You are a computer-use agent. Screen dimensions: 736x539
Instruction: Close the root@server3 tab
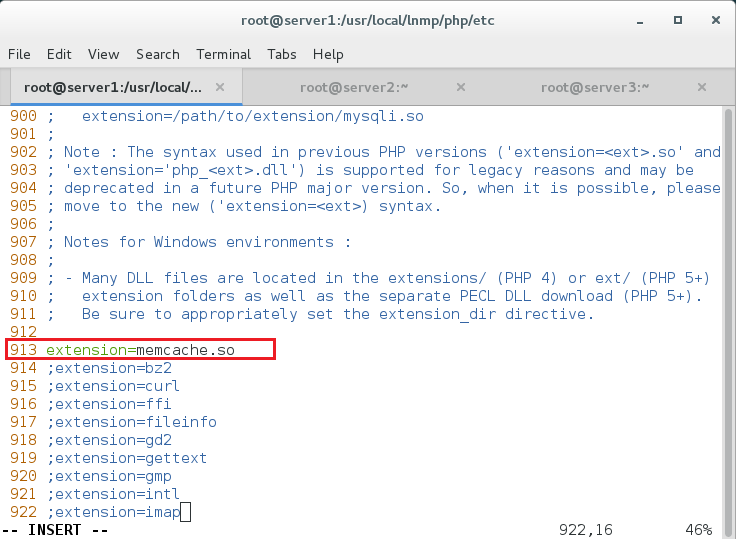click(x=702, y=87)
